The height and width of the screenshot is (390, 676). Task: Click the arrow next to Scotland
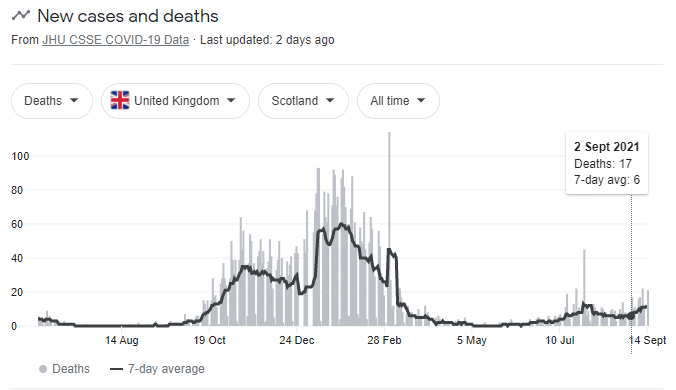click(x=330, y=100)
